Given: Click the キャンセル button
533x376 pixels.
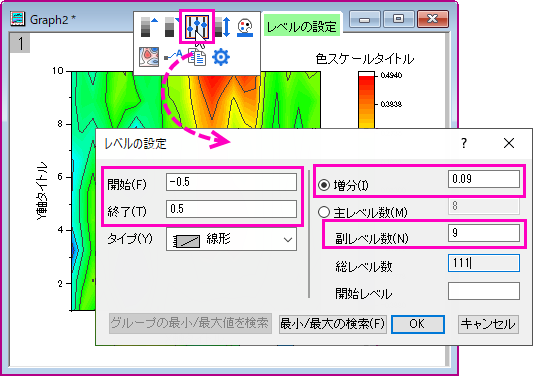Looking at the screenshot, I should (488, 324).
